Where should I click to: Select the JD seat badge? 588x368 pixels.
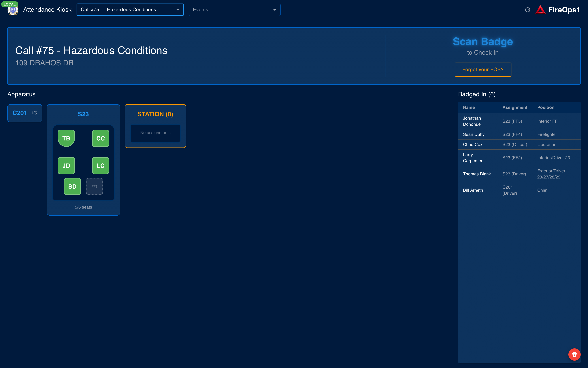tap(66, 165)
